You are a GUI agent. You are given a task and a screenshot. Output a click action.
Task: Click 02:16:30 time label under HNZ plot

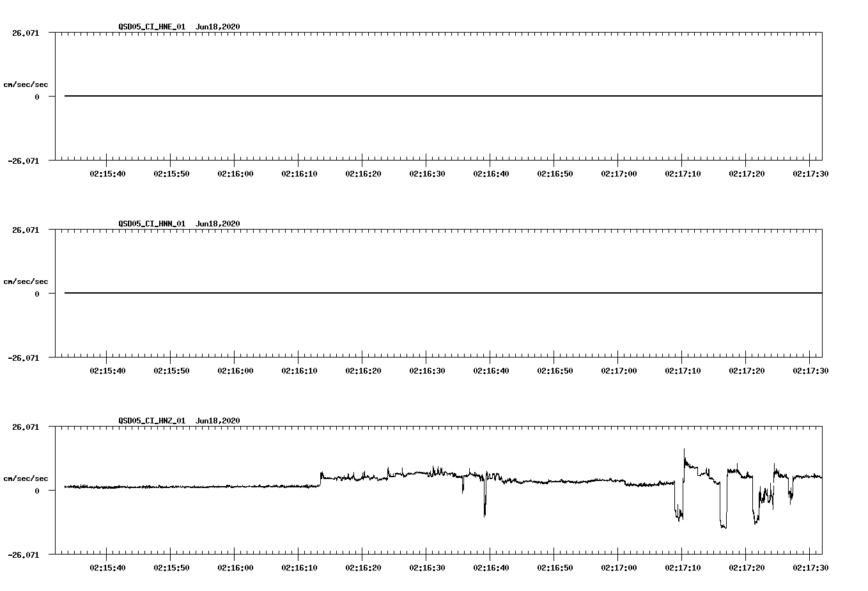tap(427, 568)
